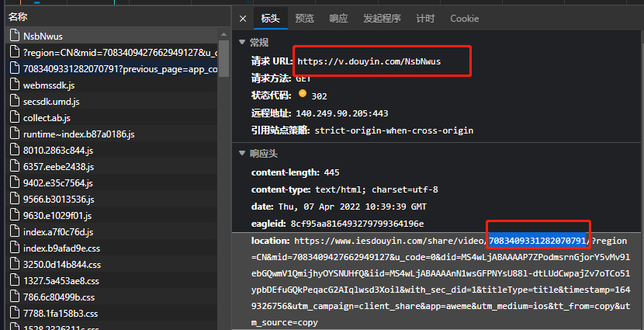Collapse the 响应头 section
The width and height of the screenshot is (644, 330).
click(x=242, y=154)
